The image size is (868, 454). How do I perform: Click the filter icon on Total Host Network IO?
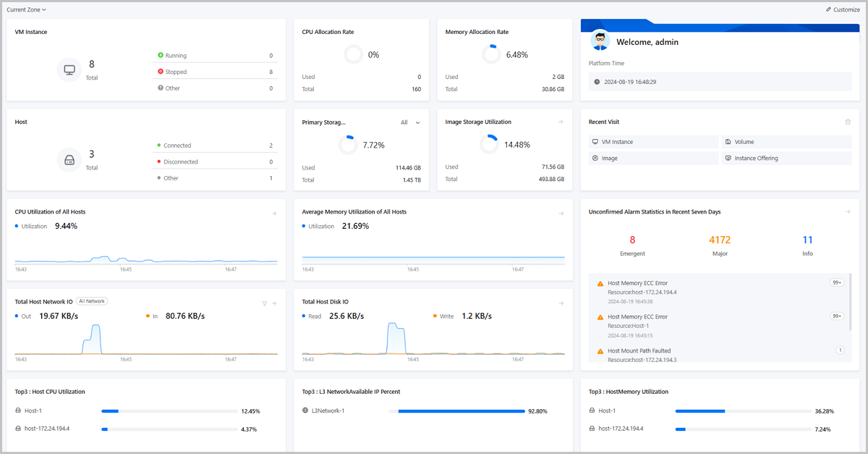click(264, 303)
